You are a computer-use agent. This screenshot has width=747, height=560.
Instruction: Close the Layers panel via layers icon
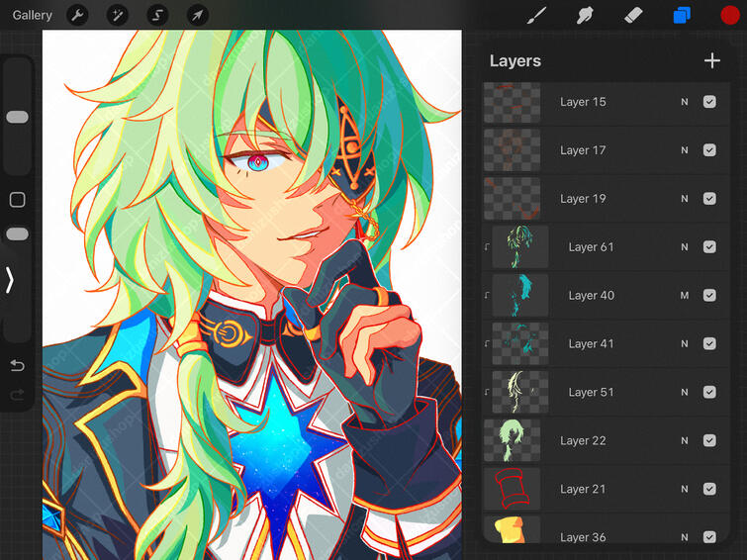click(682, 16)
